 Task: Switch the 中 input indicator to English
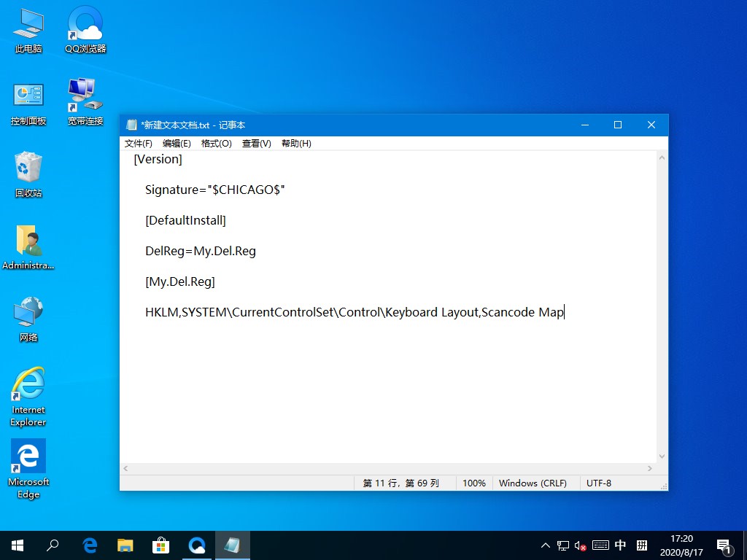[x=620, y=545]
